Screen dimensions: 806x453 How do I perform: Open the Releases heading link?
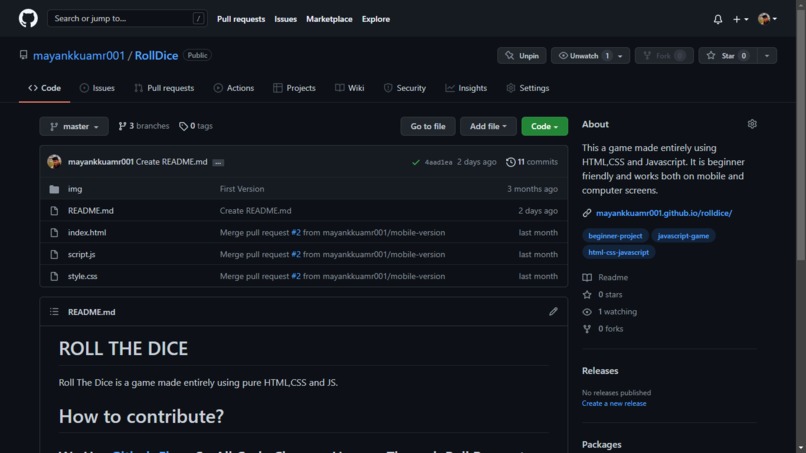600,371
